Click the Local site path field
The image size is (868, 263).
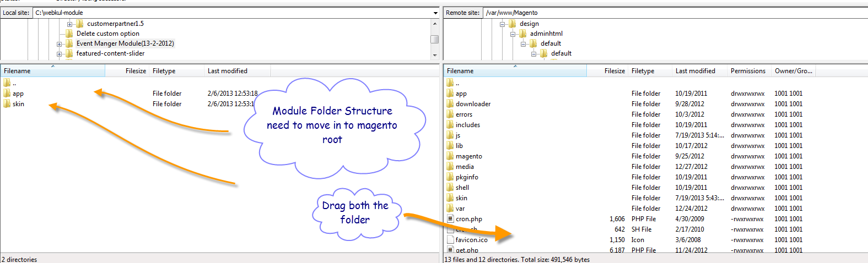(x=232, y=13)
